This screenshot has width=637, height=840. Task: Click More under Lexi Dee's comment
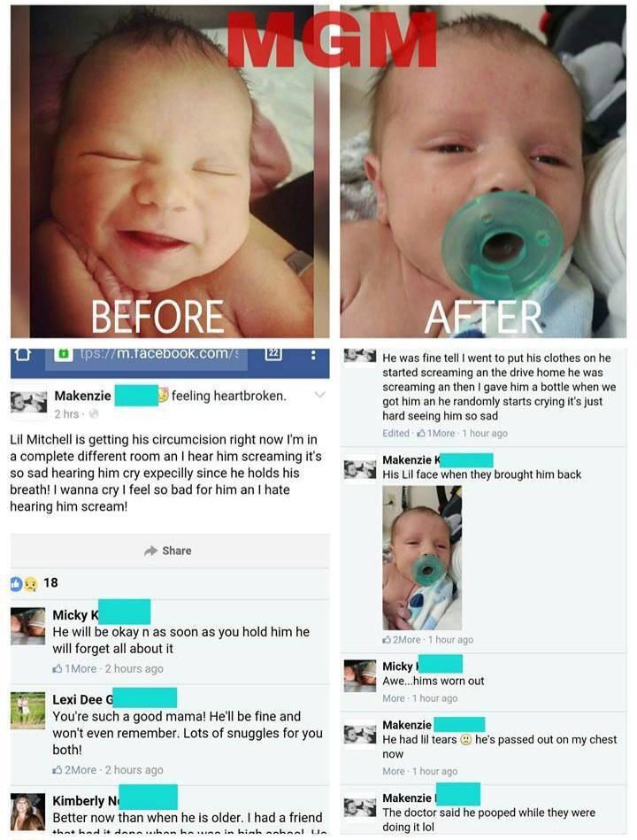85,770
